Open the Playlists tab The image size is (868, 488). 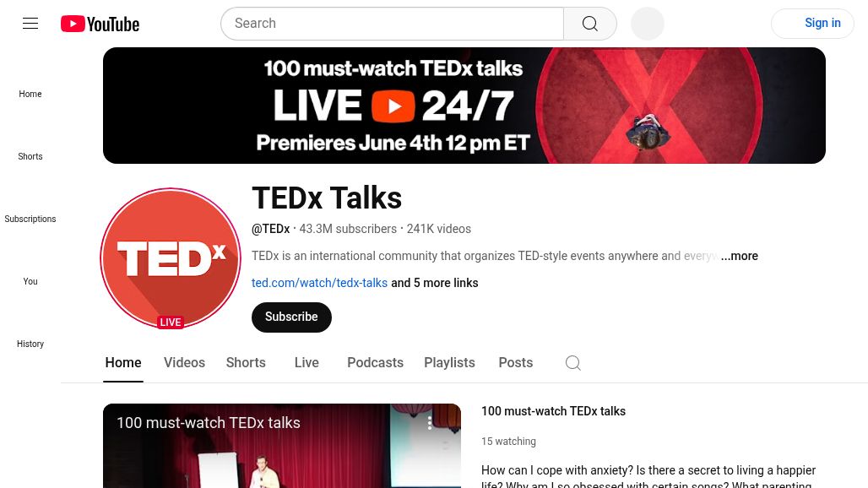point(449,363)
